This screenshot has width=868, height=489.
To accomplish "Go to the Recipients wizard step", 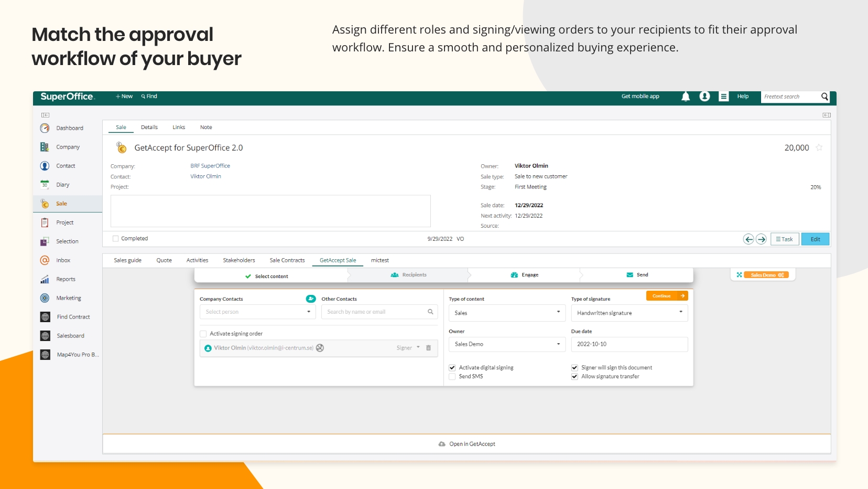I will (x=408, y=275).
